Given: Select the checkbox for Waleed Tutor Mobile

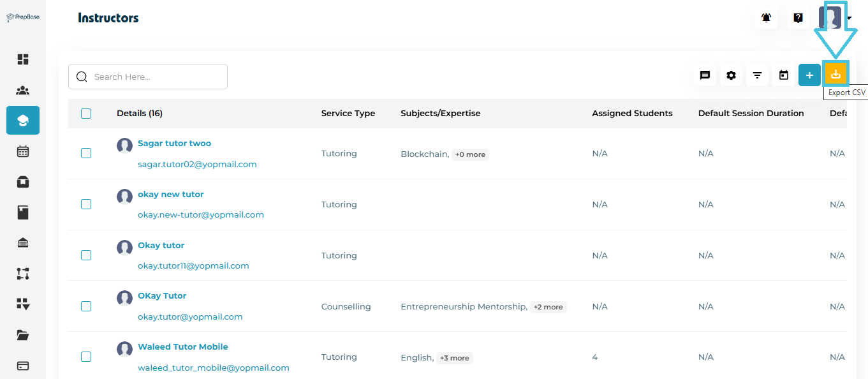Looking at the screenshot, I should click(86, 357).
